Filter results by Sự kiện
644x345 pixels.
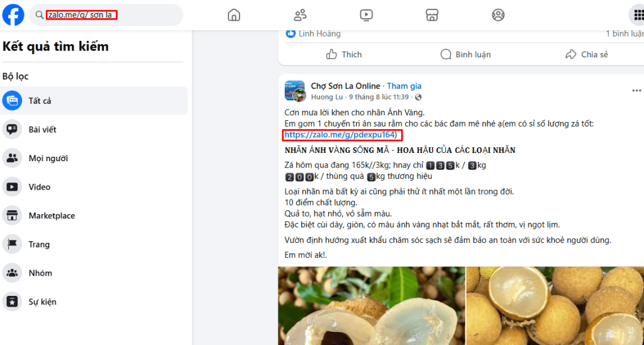click(x=94, y=302)
